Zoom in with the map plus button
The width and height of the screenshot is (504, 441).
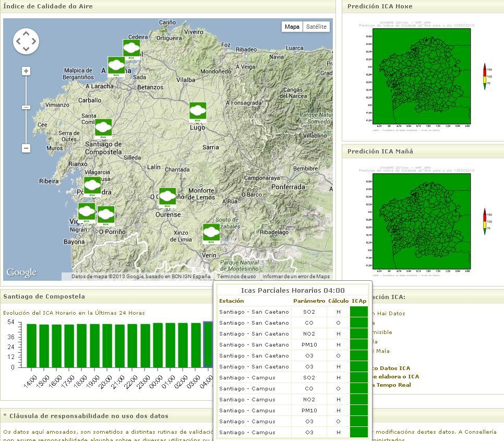point(26,71)
